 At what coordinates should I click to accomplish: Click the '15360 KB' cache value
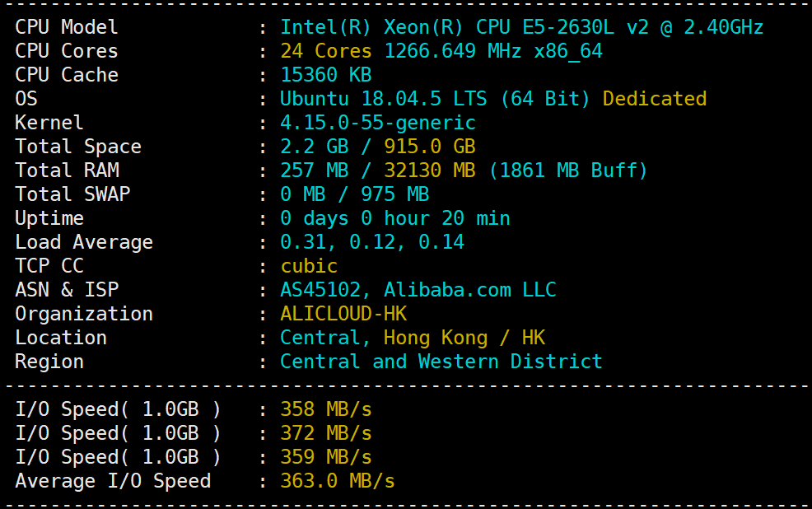pos(326,75)
